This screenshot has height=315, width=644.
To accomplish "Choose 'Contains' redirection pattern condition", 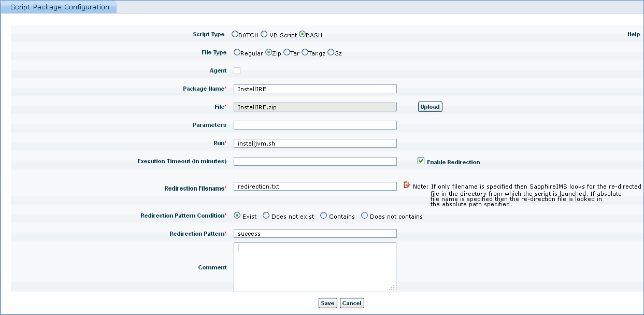I will click(324, 216).
